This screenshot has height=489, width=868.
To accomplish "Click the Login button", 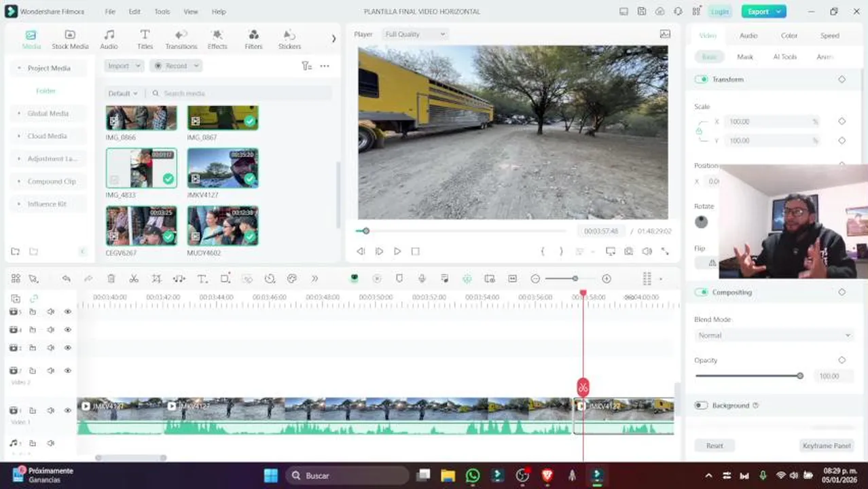I will tap(720, 12).
